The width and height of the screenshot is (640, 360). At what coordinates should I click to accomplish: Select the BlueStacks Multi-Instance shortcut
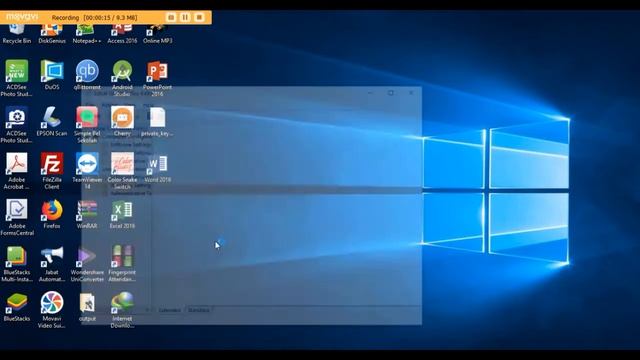pos(17,264)
